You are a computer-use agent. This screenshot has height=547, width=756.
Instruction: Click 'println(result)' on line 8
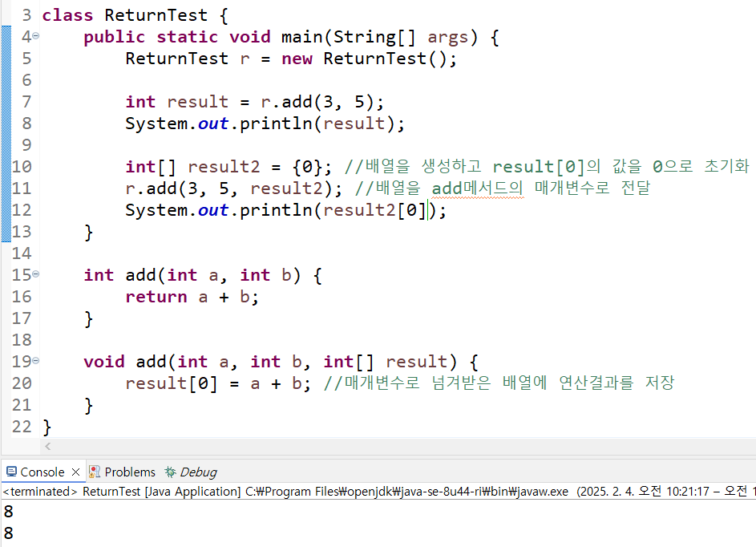(317, 124)
